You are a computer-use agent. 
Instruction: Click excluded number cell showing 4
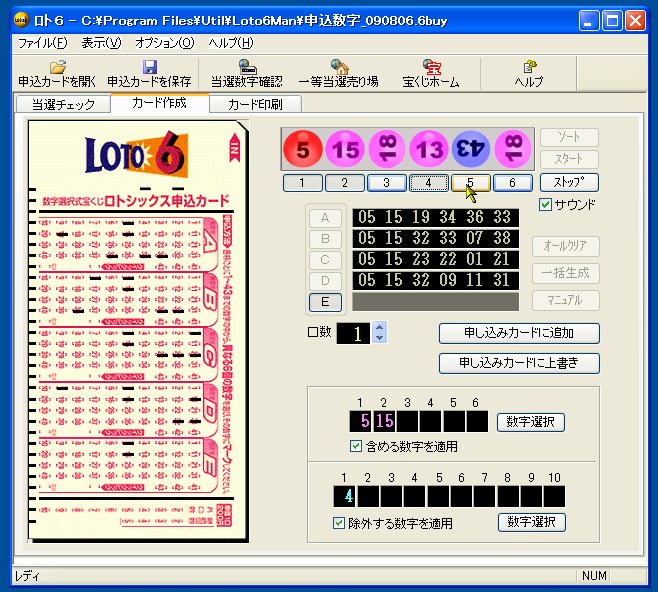[345, 496]
